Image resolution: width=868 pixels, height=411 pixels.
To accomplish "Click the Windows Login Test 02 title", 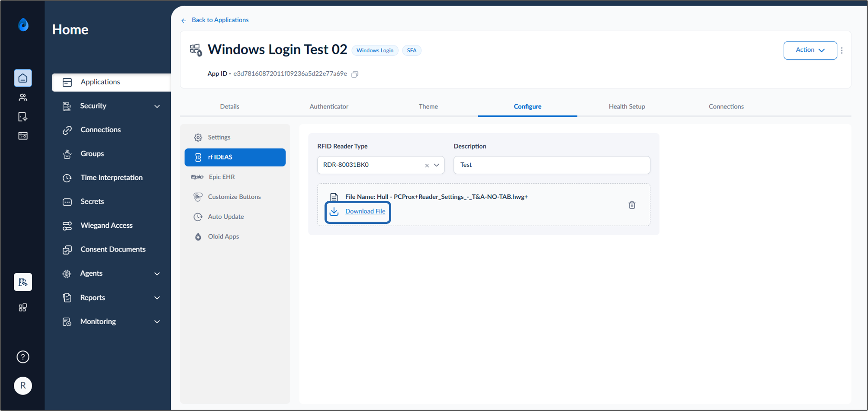I will (277, 50).
